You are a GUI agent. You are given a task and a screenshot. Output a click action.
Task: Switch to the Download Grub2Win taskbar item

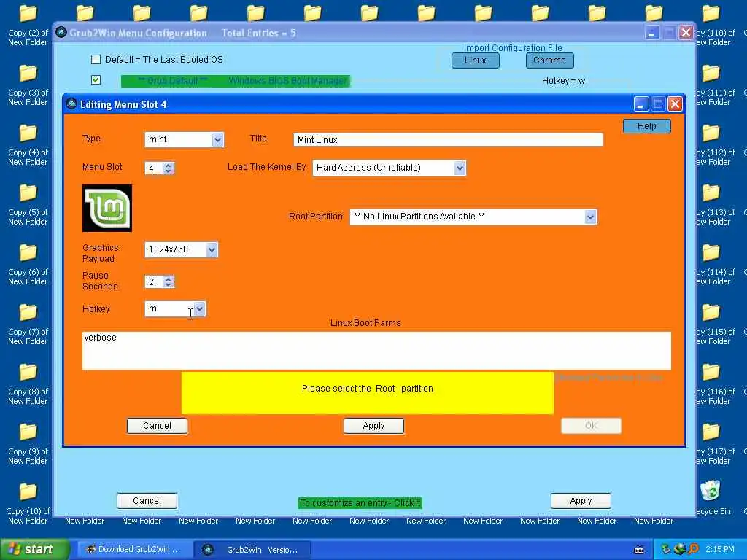(x=135, y=550)
